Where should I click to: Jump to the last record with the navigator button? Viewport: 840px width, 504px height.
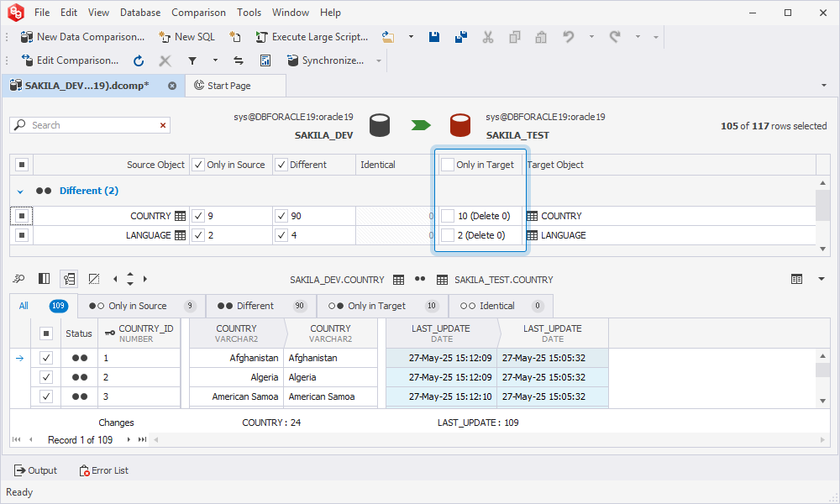pyautogui.click(x=142, y=439)
